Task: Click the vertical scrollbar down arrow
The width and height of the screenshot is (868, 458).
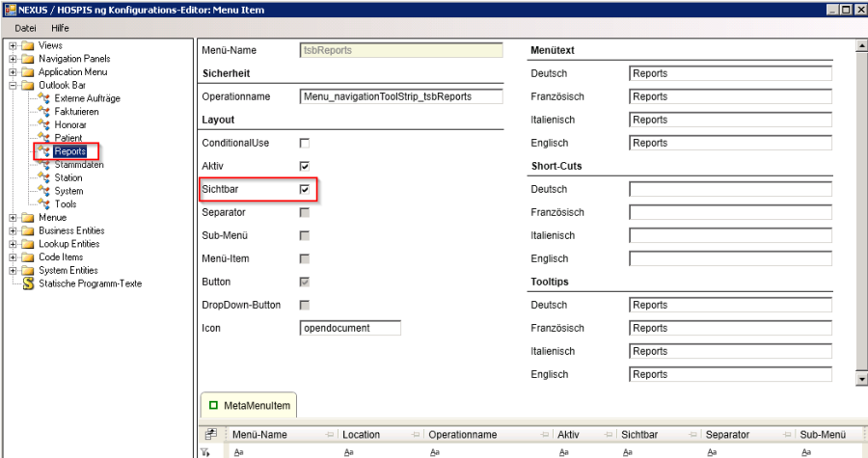Action: 860,380
